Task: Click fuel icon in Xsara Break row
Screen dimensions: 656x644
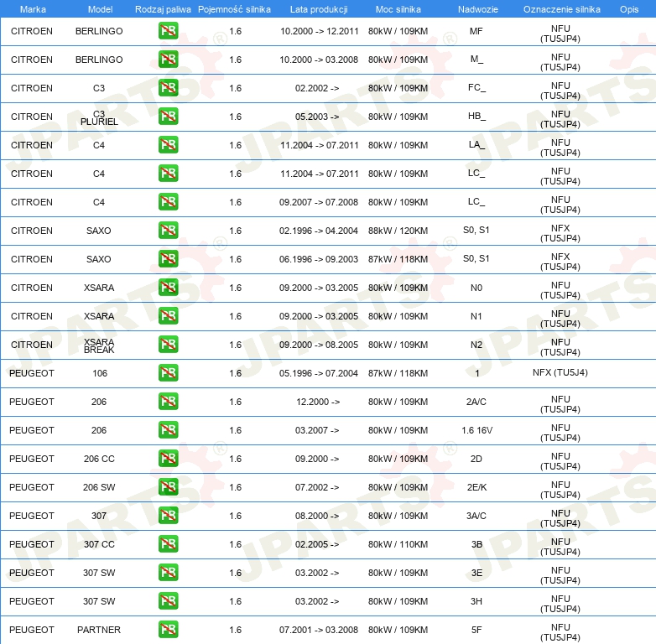Action: [168, 344]
